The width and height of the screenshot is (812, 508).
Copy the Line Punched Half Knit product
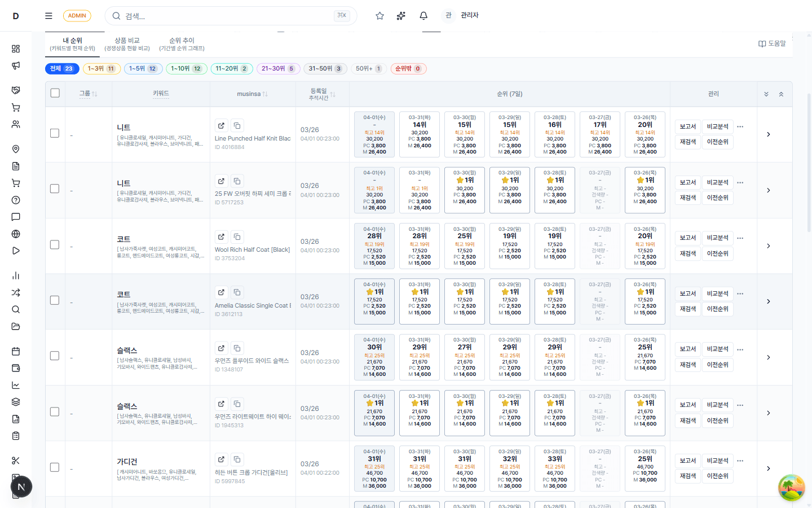pos(237,126)
